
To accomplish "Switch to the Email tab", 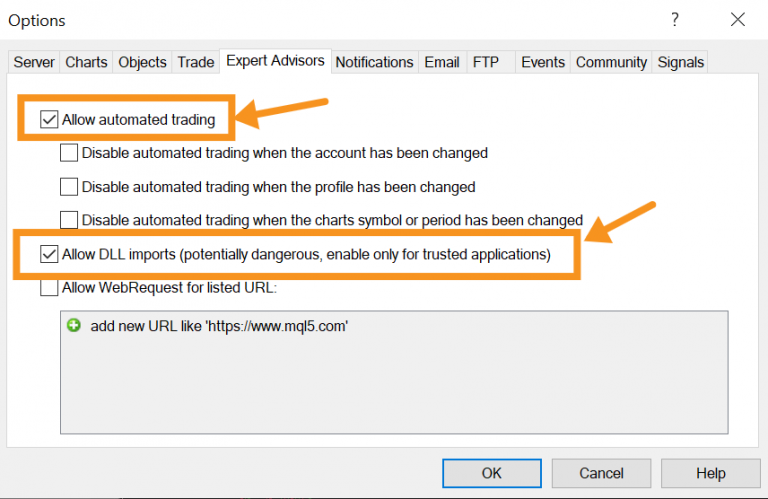I will [x=442, y=62].
